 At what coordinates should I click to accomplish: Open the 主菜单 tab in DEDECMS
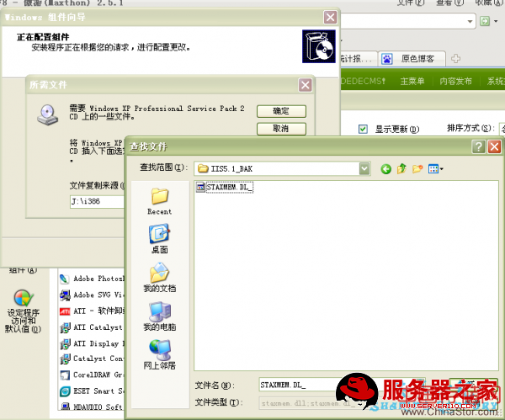coord(412,81)
